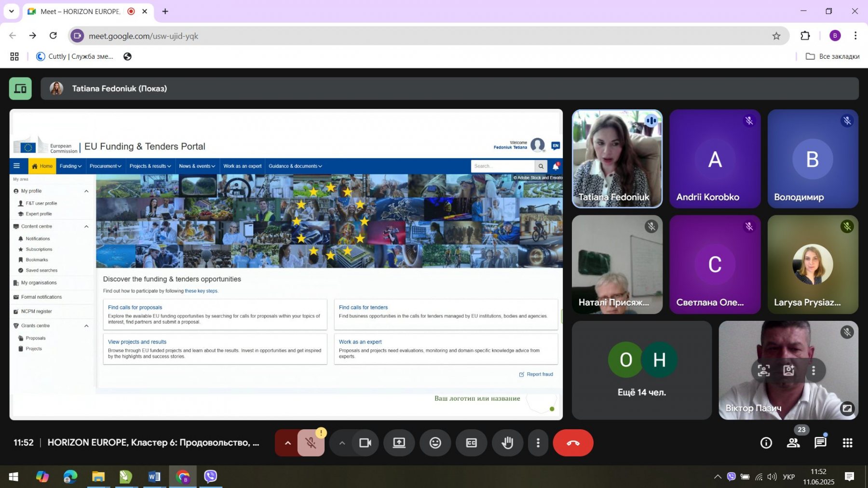Click the portal search magnifier icon
Screen dimensions: 868x488
click(x=541, y=166)
